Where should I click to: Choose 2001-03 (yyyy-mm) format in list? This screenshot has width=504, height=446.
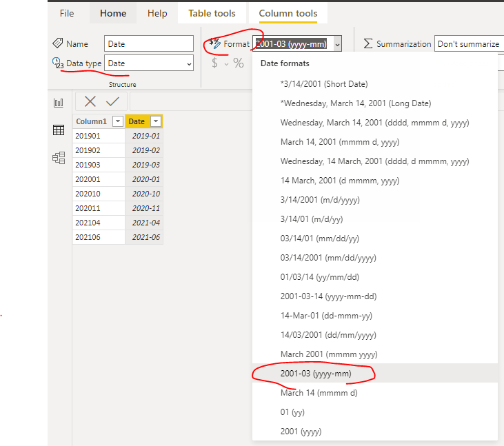(x=375, y=373)
